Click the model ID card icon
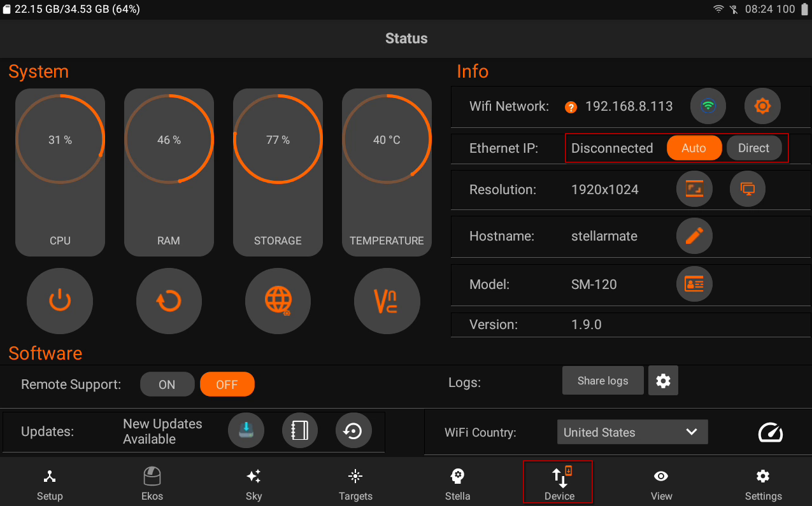812x506 pixels. [694, 284]
